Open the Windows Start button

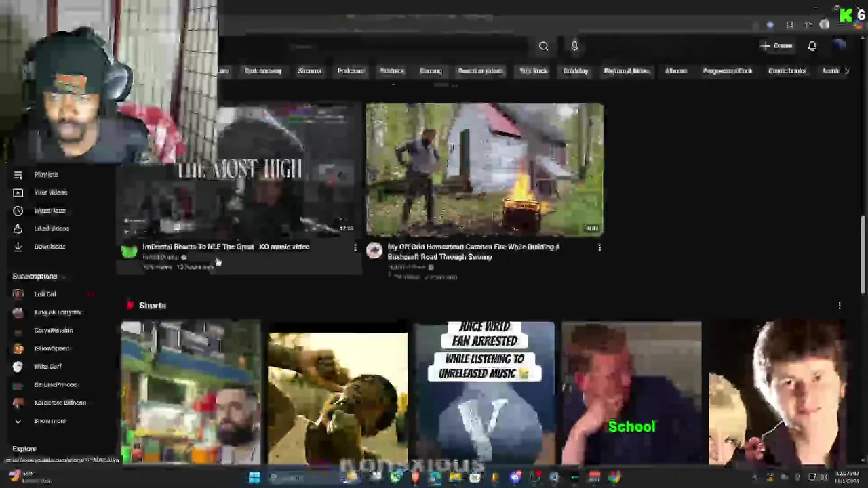point(254,477)
